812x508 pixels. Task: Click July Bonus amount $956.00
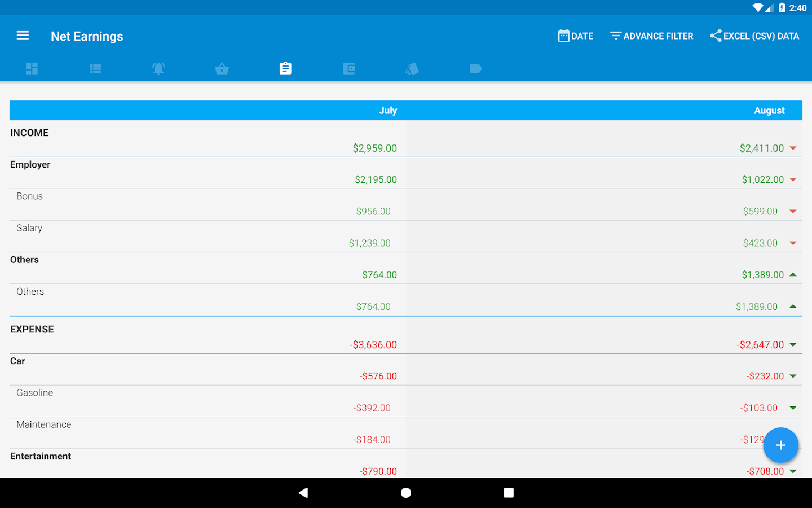[373, 211]
